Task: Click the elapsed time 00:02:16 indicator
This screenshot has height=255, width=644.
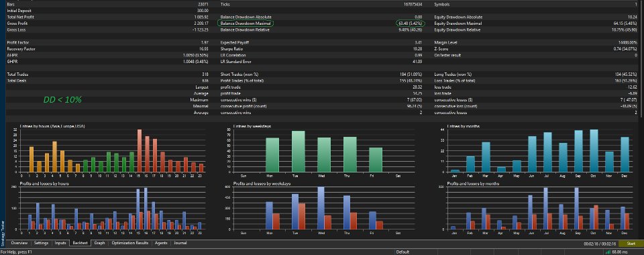Action: pos(600,244)
